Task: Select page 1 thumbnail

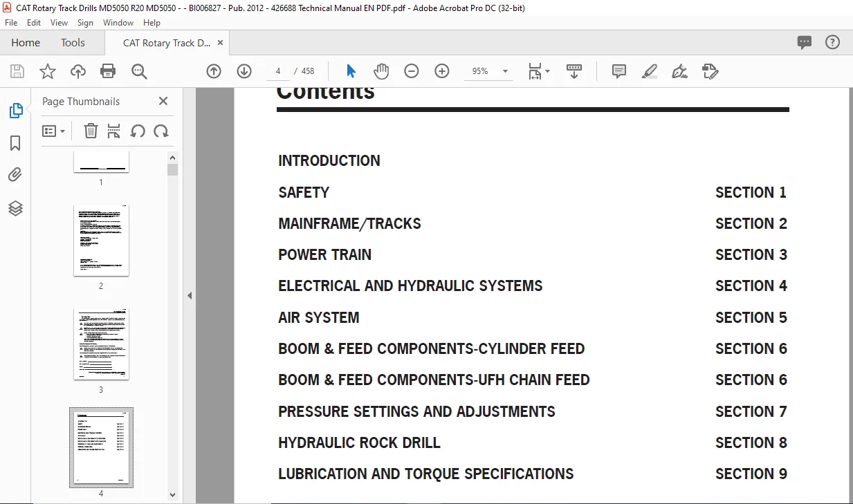Action: (101, 162)
